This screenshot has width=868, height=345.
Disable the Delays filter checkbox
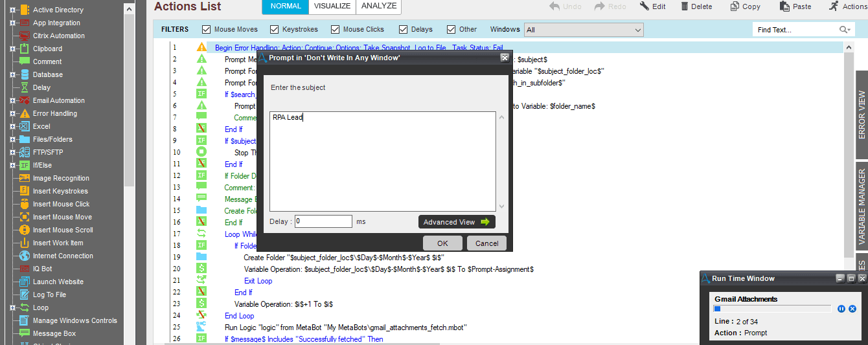tap(403, 29)
